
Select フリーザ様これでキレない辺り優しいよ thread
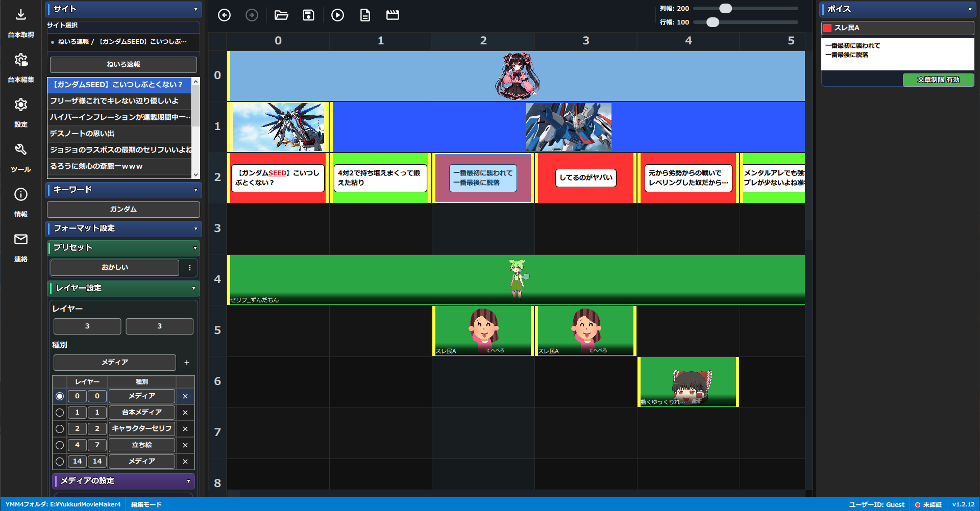point(119,101)
